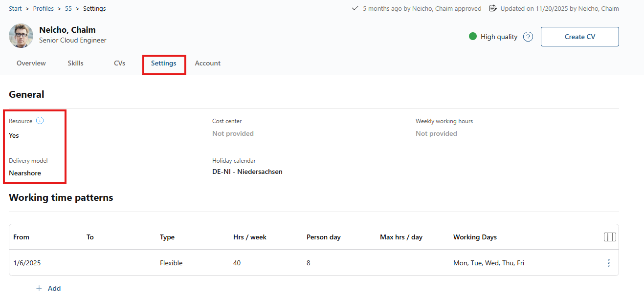
Task: Click the plus icon beside Add
Action: 39,288
